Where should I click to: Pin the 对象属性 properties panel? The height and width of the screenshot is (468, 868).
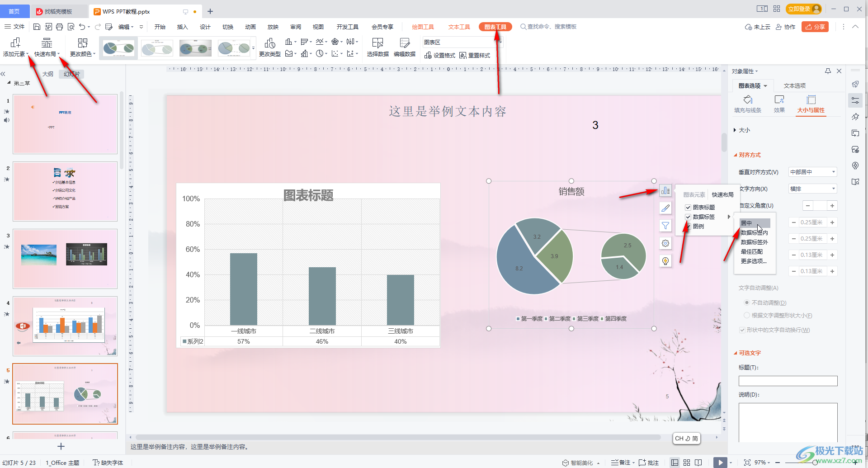tap(828, 71)
